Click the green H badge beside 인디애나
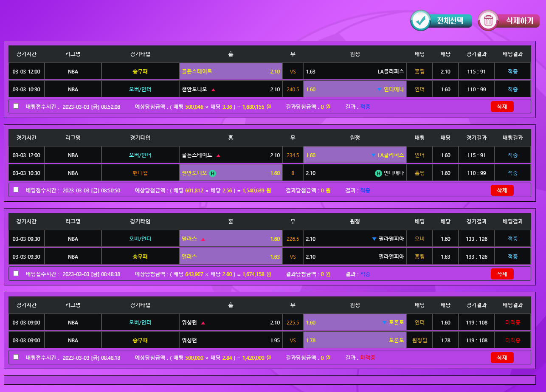 click(378, 173)
